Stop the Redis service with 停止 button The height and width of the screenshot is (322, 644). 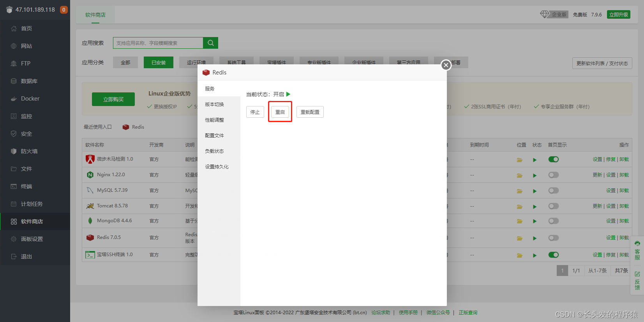[x=255, y=112]
